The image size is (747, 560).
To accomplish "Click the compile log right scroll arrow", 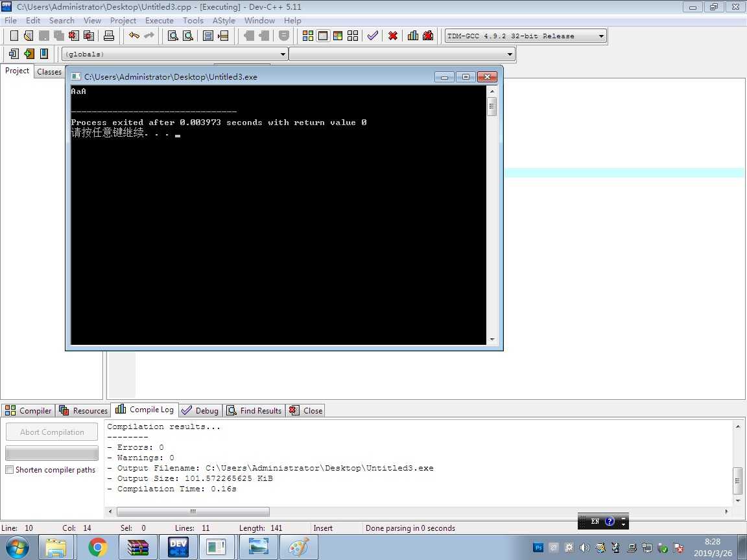I will pos(726,511).
